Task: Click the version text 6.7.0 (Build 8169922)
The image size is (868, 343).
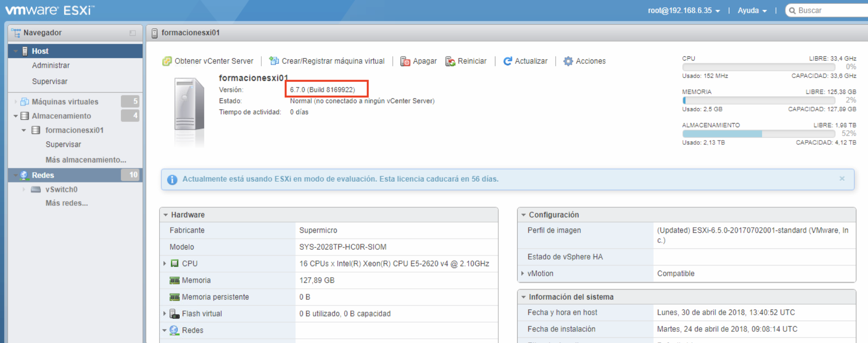Action: tap(323, 90)
